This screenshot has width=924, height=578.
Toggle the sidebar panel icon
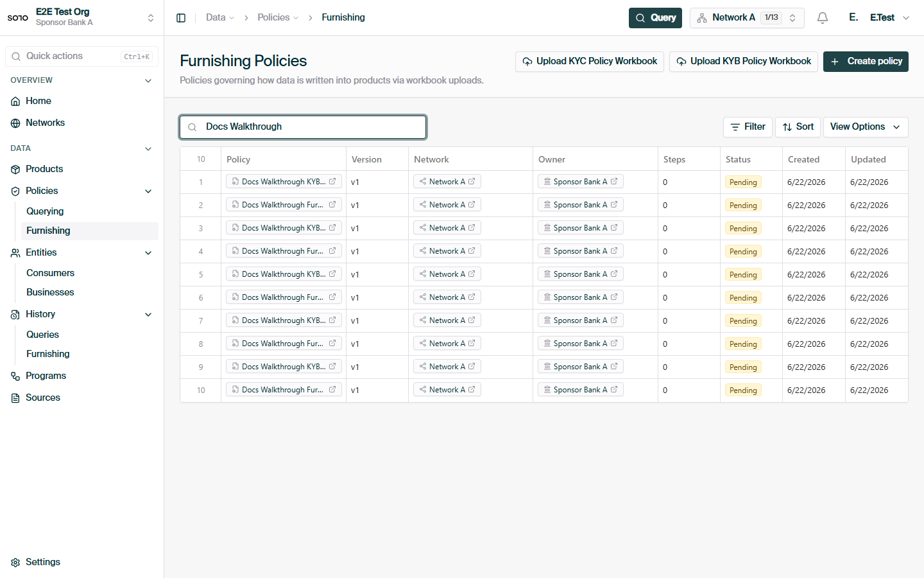pyautogui.click(x=181, y=18)
